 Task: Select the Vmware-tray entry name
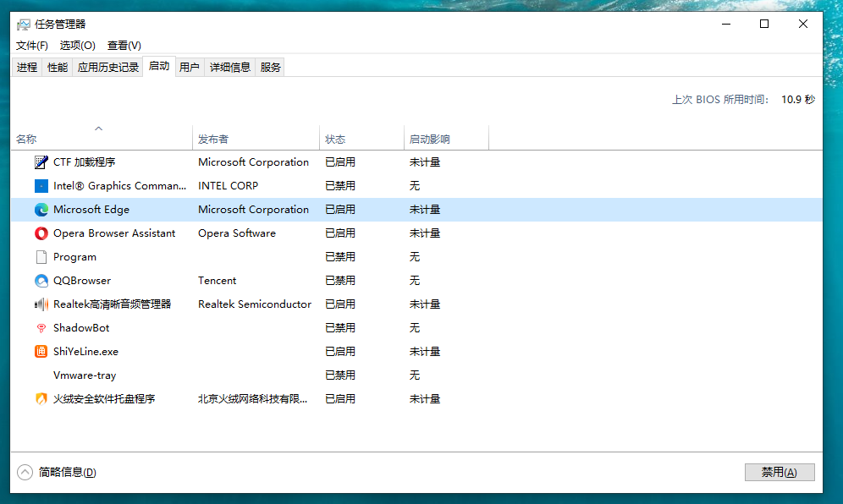coord(85,375)
